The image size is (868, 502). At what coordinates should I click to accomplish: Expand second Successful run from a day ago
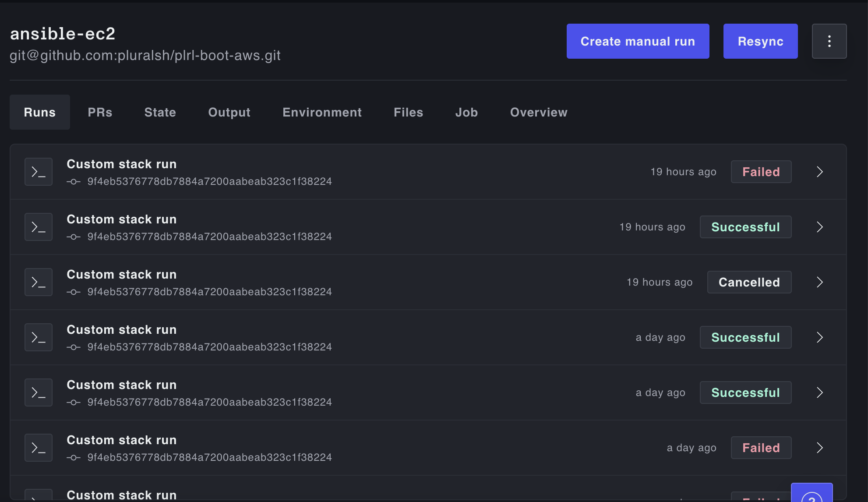point(819,392)
